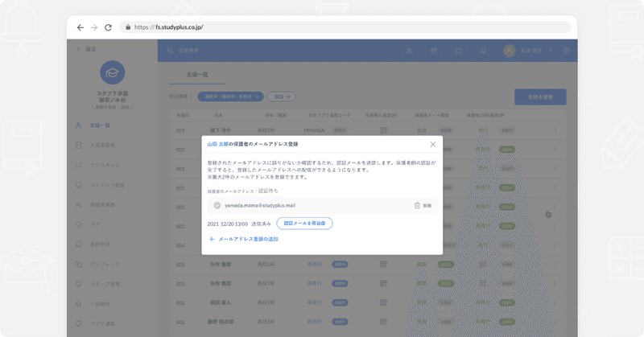Click the check mark icon beside yamada.mama email

(x=217, y=206)
